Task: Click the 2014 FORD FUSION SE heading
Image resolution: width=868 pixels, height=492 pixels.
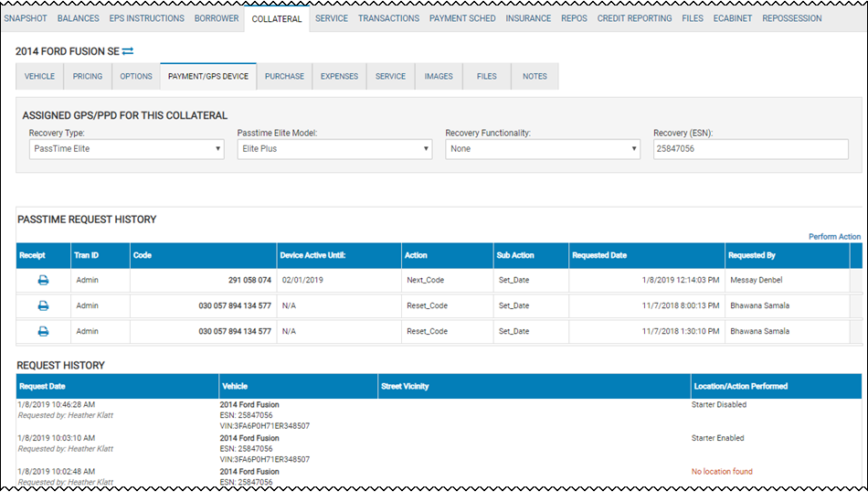Action: [68, 51]
